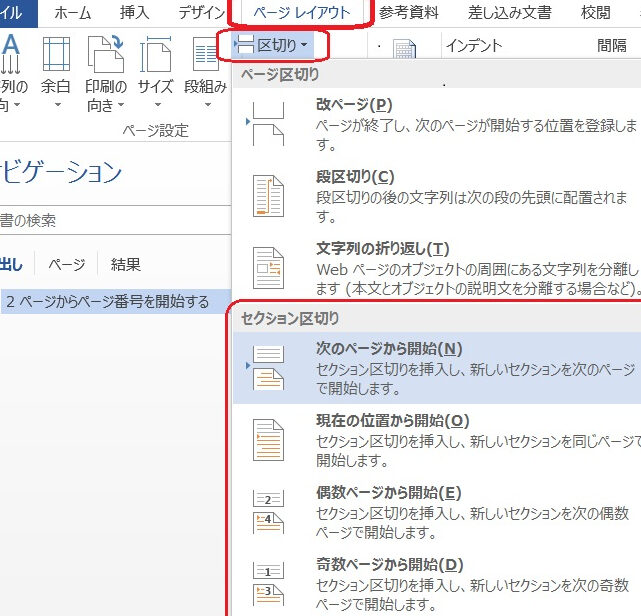Expand the 余白 dropdown arrow

point(58,105)
